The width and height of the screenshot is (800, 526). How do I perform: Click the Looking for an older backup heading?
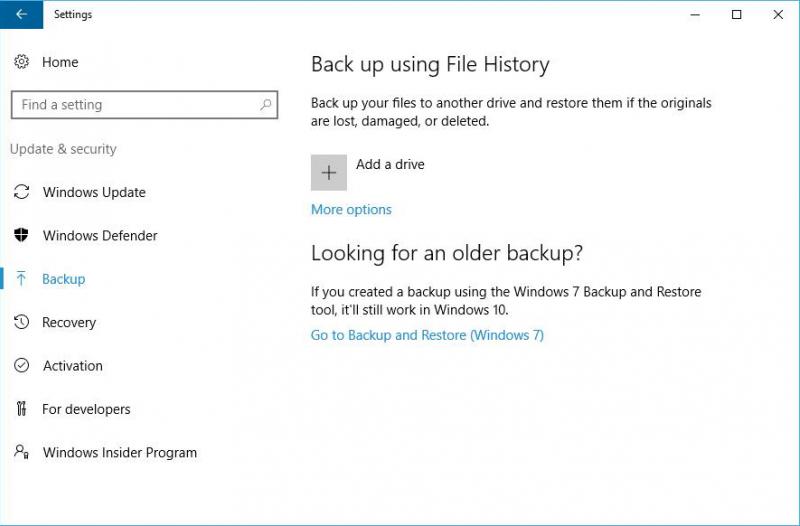pos(447,253)
